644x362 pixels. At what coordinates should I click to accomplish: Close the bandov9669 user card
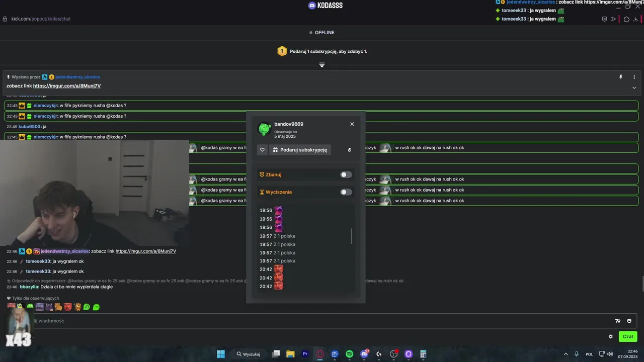click(x=352, y=124)
